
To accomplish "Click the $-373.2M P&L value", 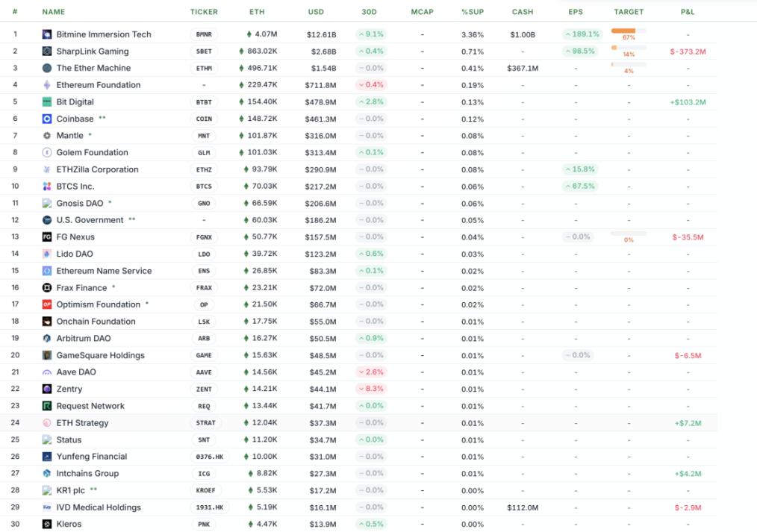I will [688, 51].
